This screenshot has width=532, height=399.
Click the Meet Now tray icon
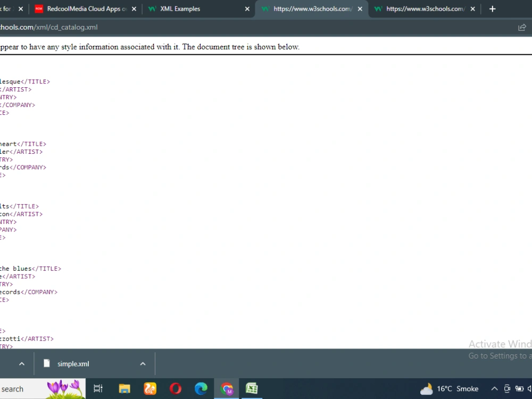point(507,389)
